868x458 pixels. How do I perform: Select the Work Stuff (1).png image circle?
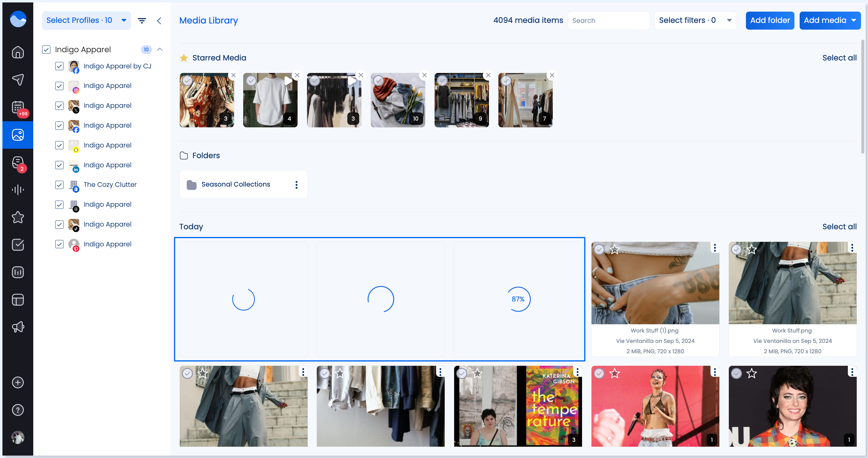(599, 249)
